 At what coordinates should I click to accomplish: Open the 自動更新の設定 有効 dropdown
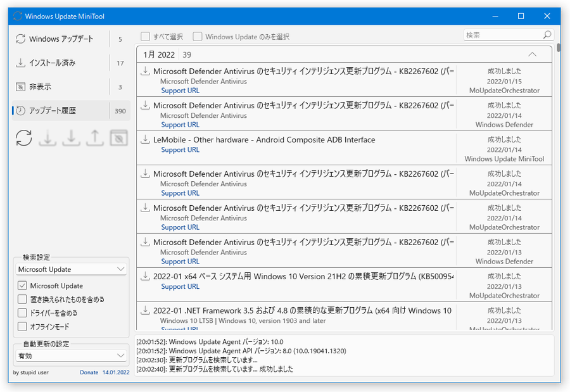click(x=71, y=356)
